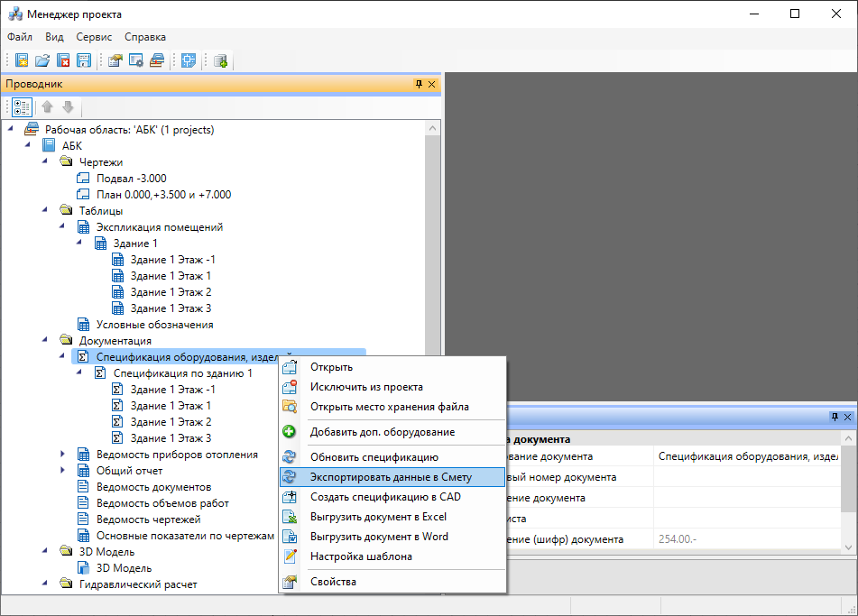This screenshot has width=858, height=616.
Task: Select Экспортировать данные в Смету
Action: [392, 477]
